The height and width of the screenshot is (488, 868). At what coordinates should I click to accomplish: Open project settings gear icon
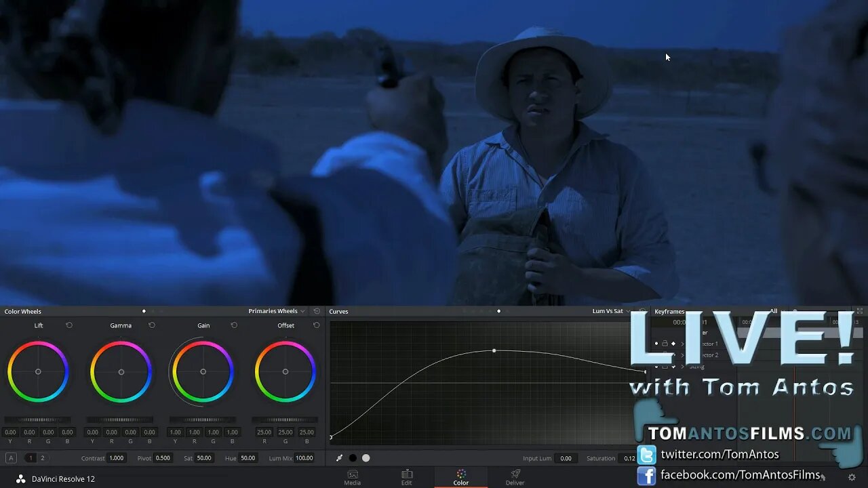[x=852, y=477]
